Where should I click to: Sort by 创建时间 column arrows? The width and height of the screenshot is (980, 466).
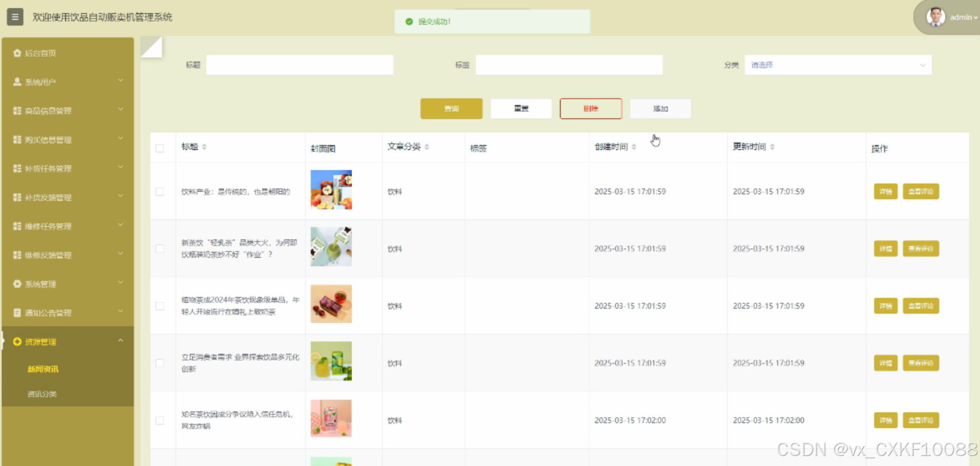[634, 147]
